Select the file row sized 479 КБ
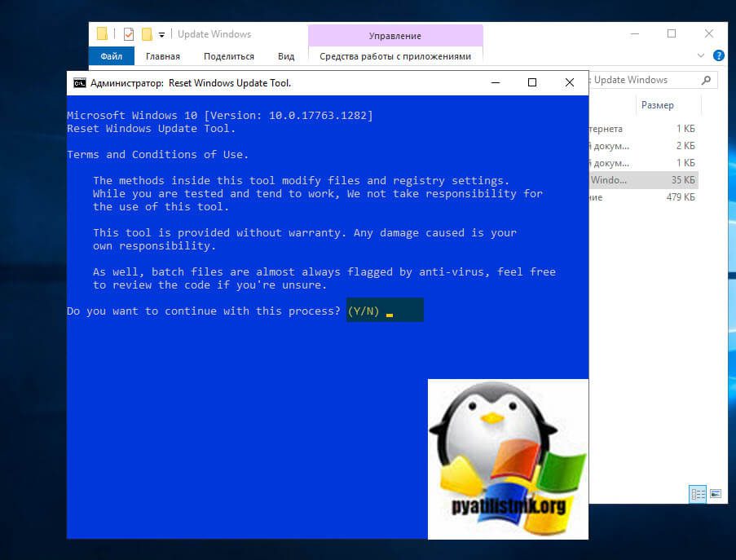Image resolution: width=736 pixels, height=560 pixels. pos(643,197)
